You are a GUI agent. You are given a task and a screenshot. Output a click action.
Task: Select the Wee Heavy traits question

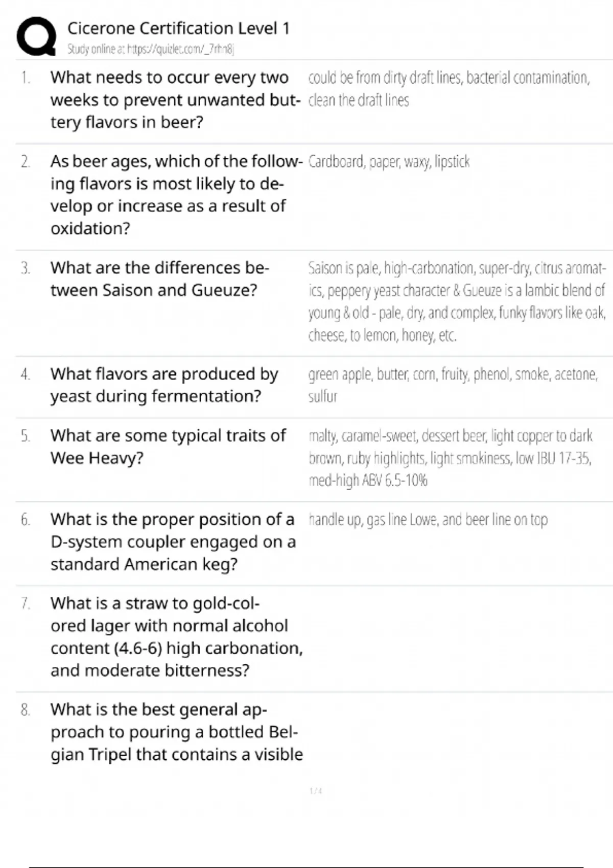tap(168, 446)
